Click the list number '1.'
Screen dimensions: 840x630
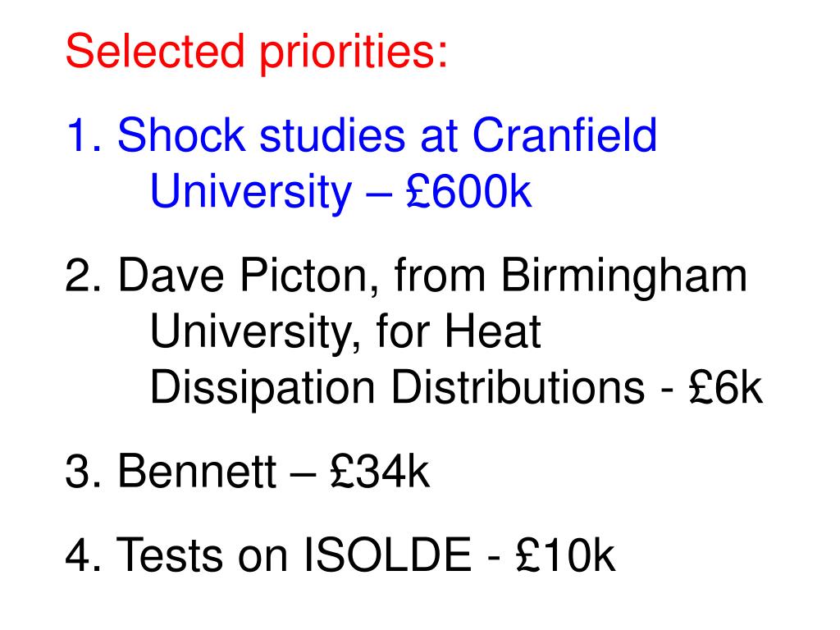click(x=84, y=135)
